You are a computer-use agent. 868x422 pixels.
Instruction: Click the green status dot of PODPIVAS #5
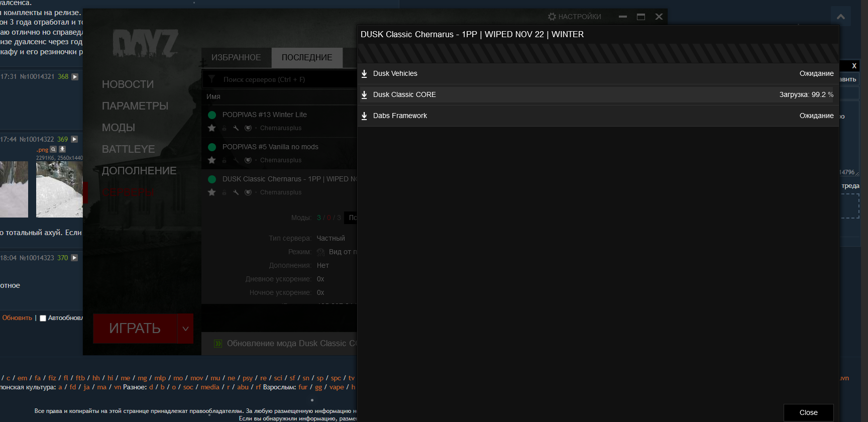pos(212,147)
